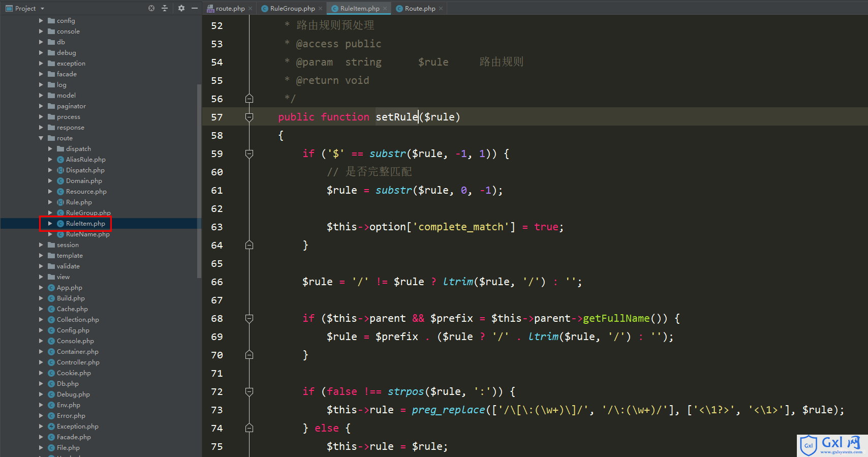Screen dimensions: 868x457
Task: Select the view folder
Action: pyautogui.click(x=63, y=277)
